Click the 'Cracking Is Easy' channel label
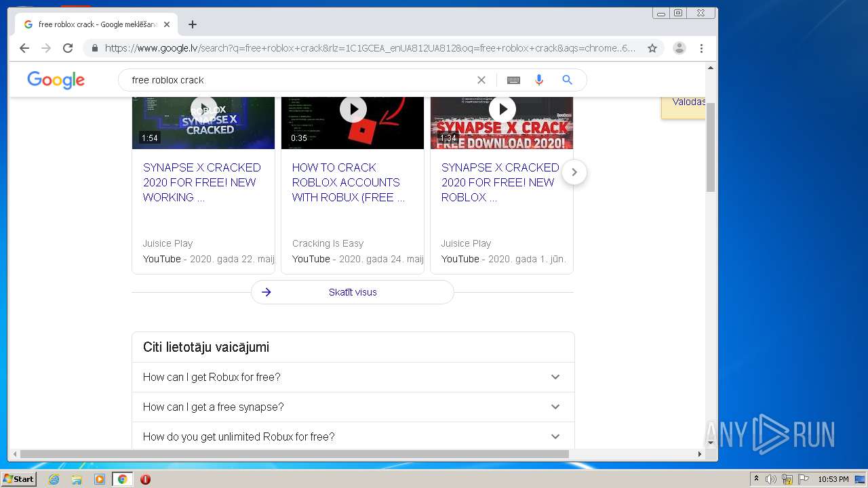868x488 pixels. 328,243
